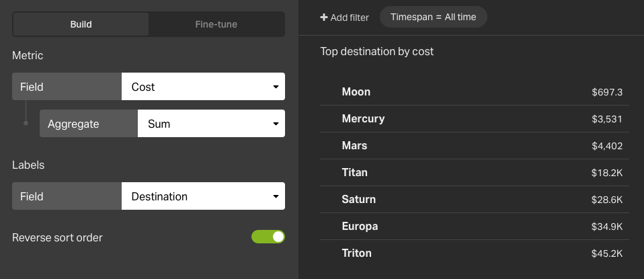
Task: Select the Moon row in the list
Action: [475, 91]
